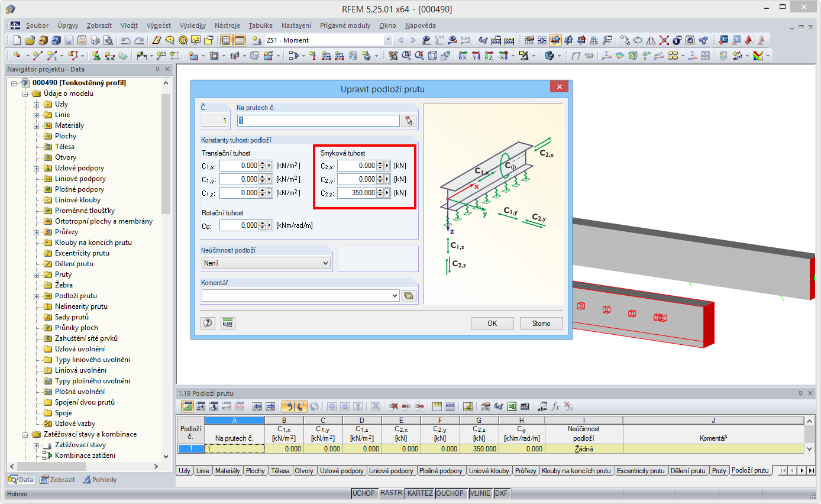This screenshot has height=504, width=821.
Task: Switch to the Zobrazit navigator tab
Action: tap(57, 480)
